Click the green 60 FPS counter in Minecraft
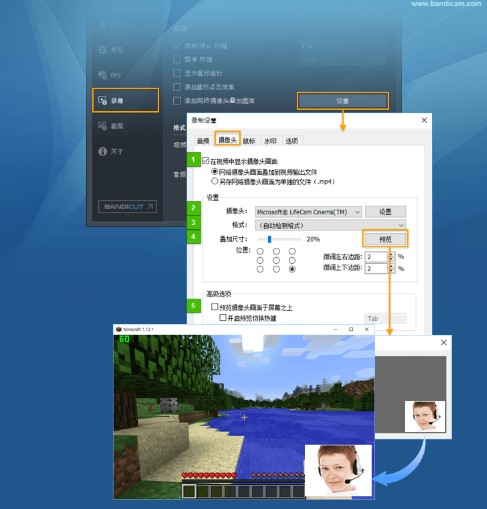Image resolution: width=487 pixels, height=509 pixels. (x=124, y=339)
